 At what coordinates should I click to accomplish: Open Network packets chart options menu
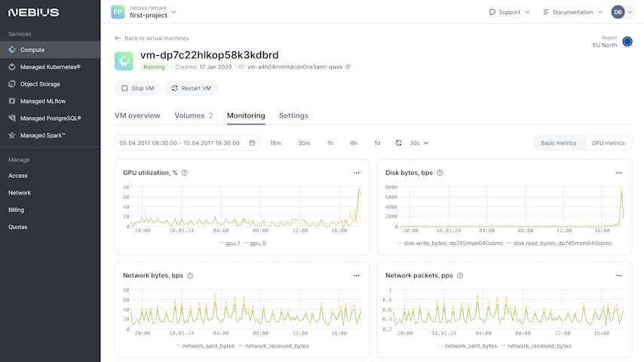[618, 276]
